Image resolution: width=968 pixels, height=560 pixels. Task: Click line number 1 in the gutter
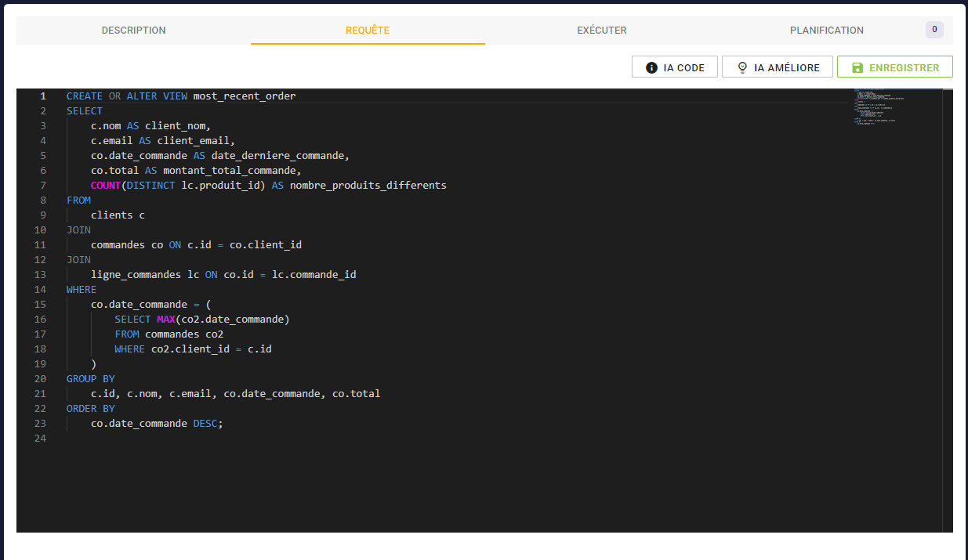pyautogui.click(x=43, y=96)
